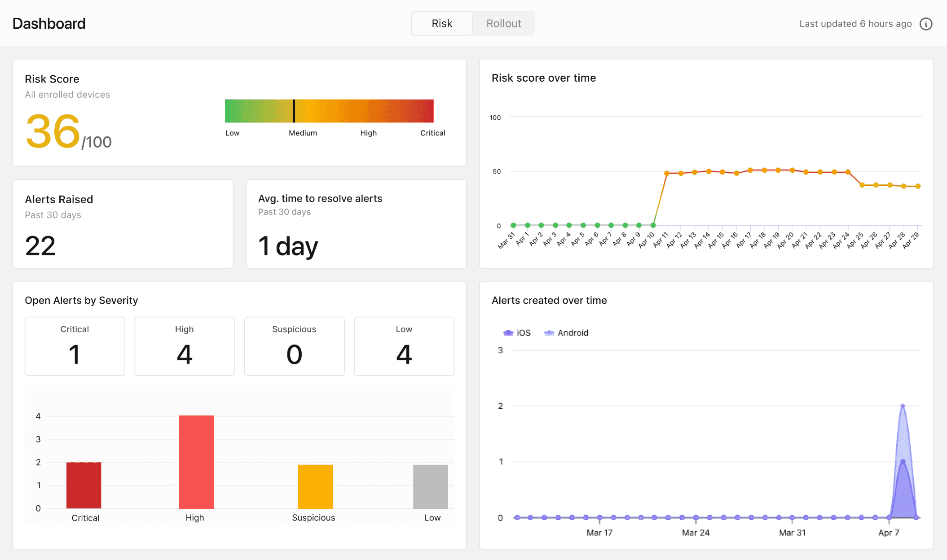The width and height of the screenshot is (947, 560).
Task: Click the 'Last updated 6 hours ago' text
Action: tap(855, 24)
